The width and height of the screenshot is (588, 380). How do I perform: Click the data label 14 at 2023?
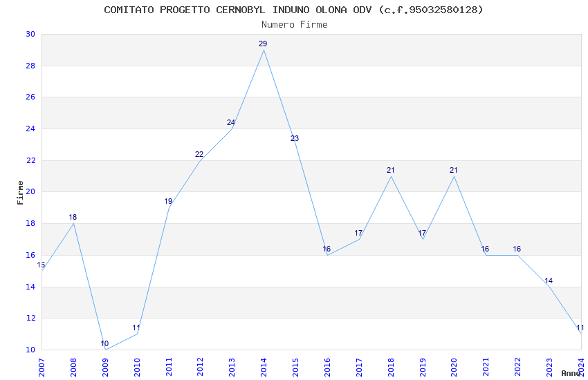pyautogui.click(x=549, y=281)
